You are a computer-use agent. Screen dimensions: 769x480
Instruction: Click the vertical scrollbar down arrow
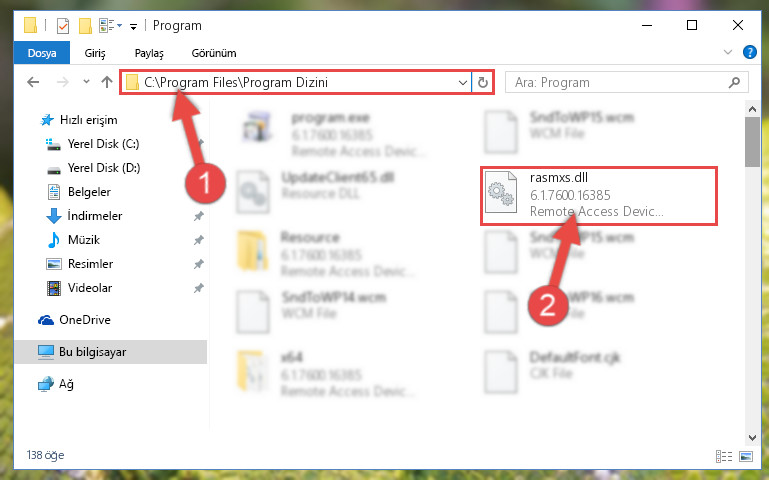tap(752, 438)
